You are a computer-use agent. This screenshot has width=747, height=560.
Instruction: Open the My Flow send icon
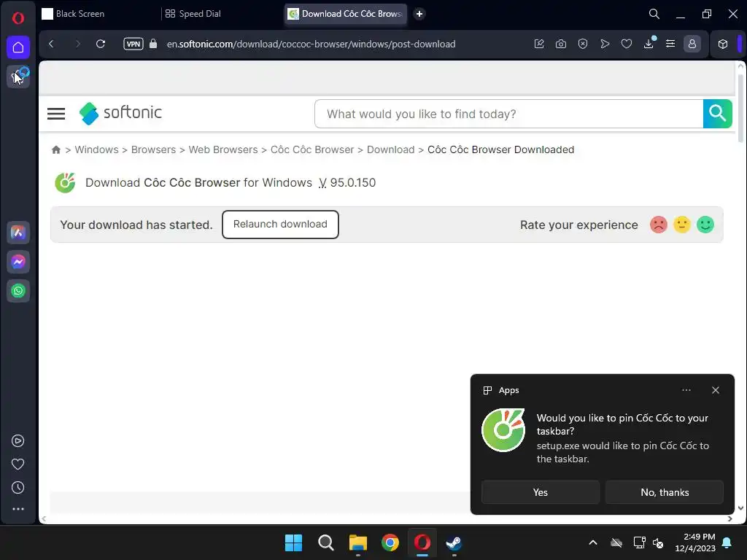(605, 44)
